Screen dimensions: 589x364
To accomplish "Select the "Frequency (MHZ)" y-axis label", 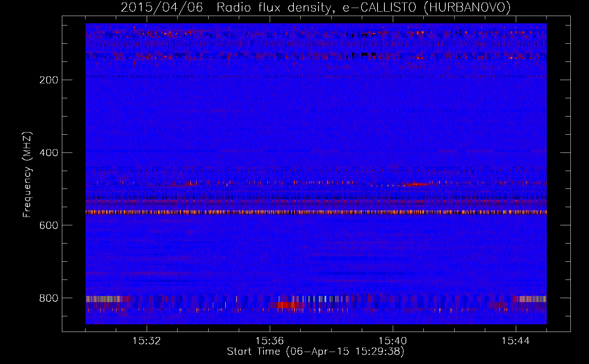I will click(x=27, y=175).
